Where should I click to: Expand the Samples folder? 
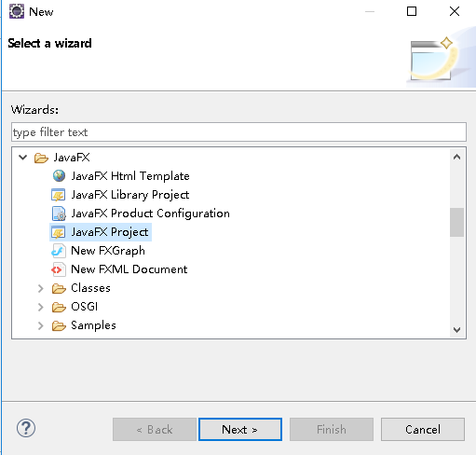pyautogui.click(x=40, y=325)
